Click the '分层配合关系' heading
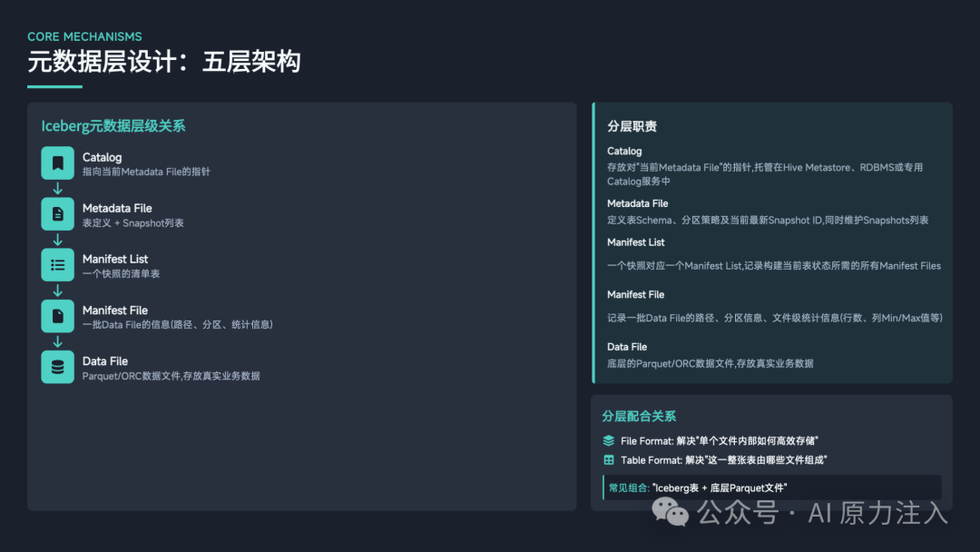Viewport: 980px width, 552px height. tap(639, 417)
